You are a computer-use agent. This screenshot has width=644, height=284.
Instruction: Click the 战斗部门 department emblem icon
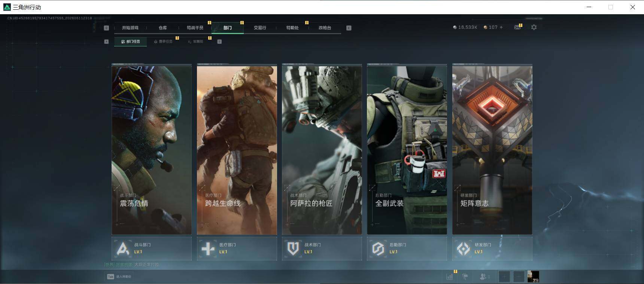123,248
